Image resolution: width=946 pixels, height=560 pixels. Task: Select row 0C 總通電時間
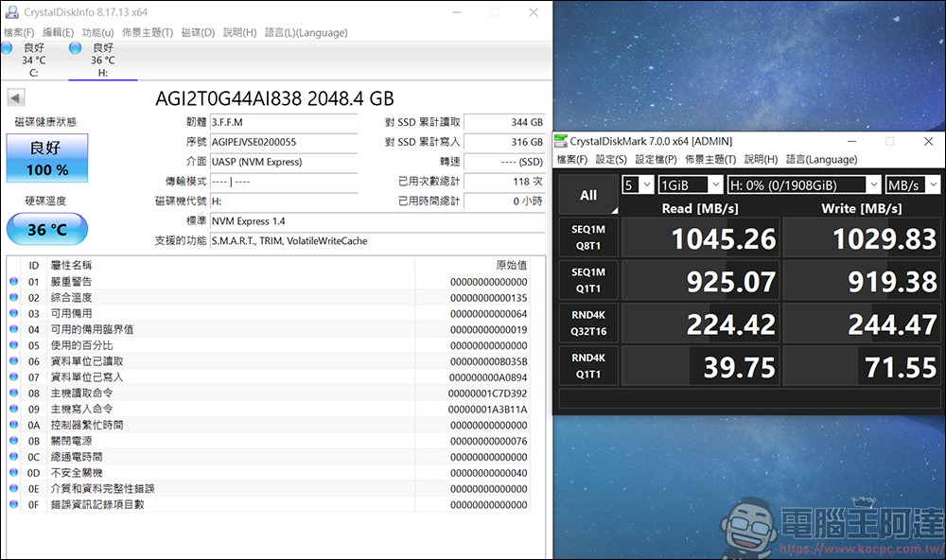pyautogui.click(x=269, y=457)
